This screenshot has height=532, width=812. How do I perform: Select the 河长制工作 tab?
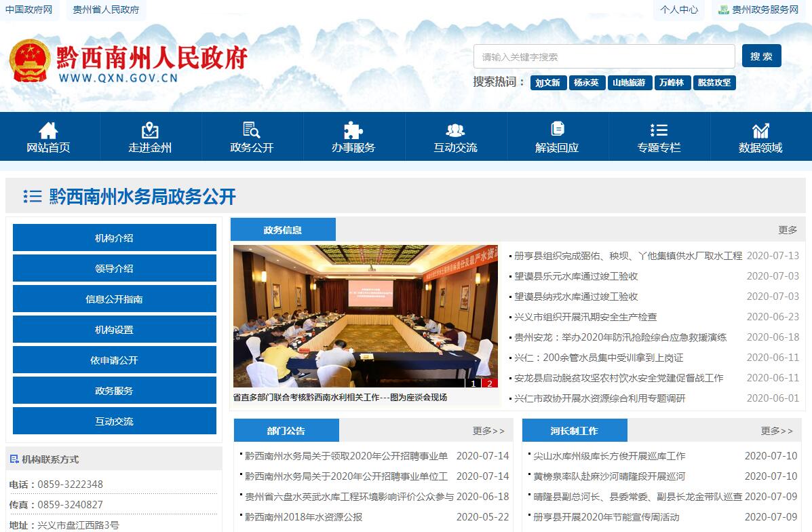575,430
